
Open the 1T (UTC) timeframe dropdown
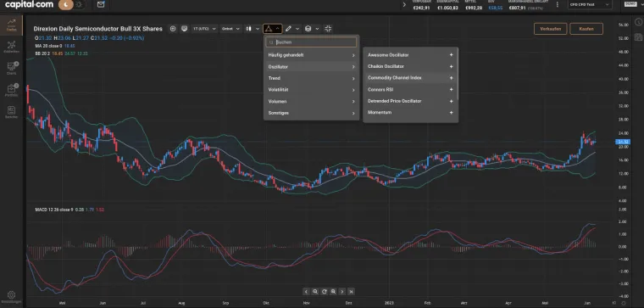coord(204,29)
